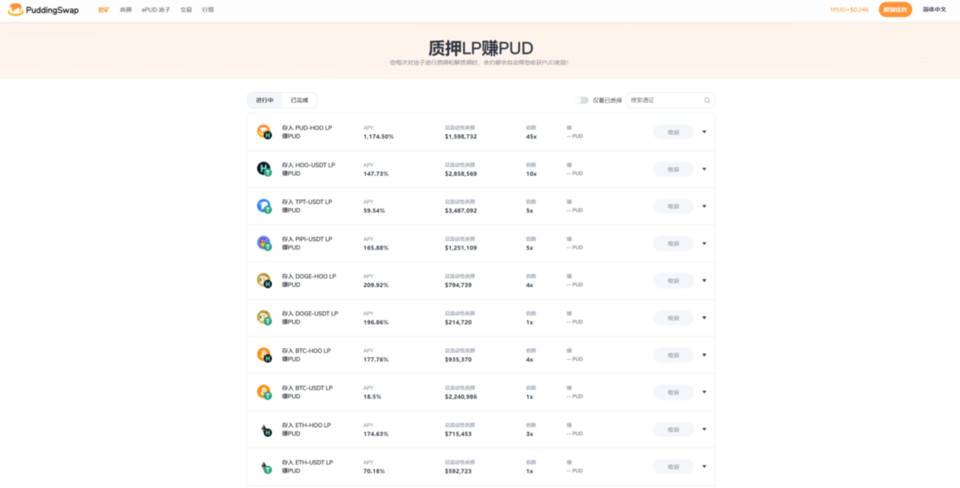Screen dimensions: 960x488
Task: Click the BTC-USDT LP pair icon
Action: tap(264, 392)
